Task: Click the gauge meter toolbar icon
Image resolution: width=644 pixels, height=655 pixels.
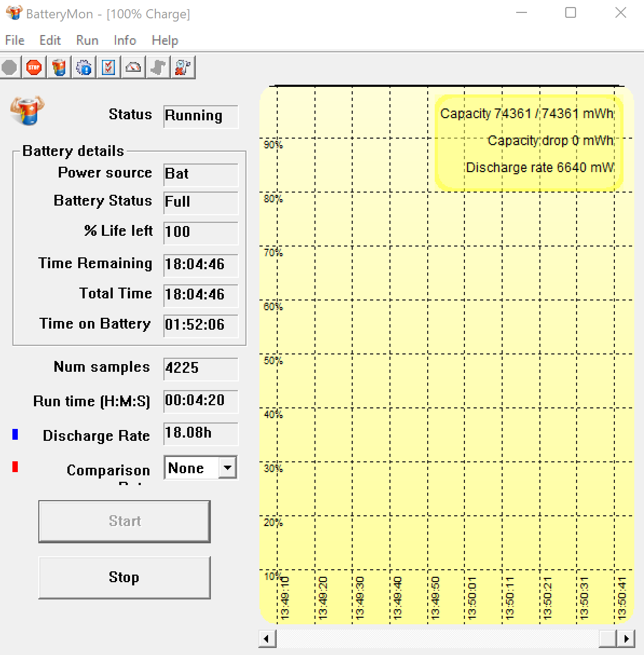Action: 133,67
